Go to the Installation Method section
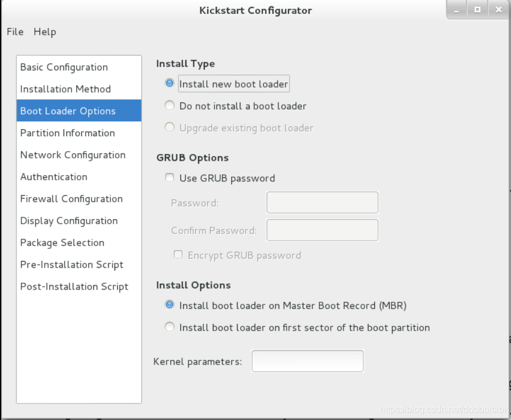511x420 pixels. 79,89
